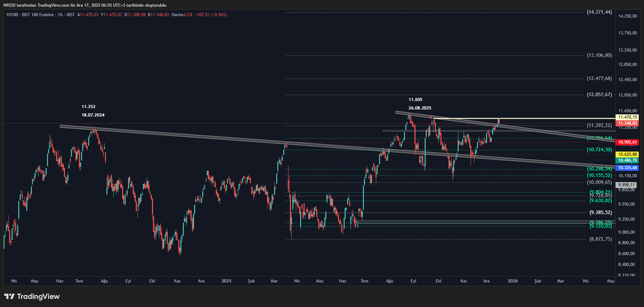Click the 9.550,00 price scale value
This screenshot has height=307, width=644.
[627, 204]
